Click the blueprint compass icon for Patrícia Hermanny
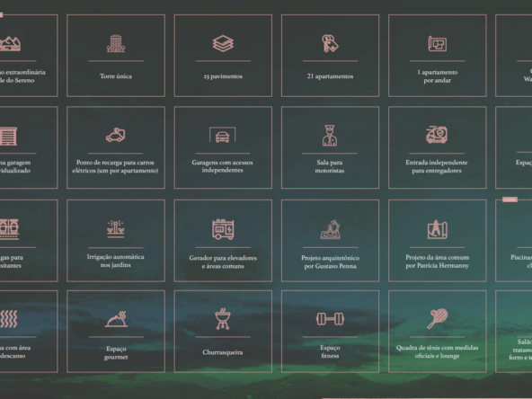 click(x=438, y=230)
